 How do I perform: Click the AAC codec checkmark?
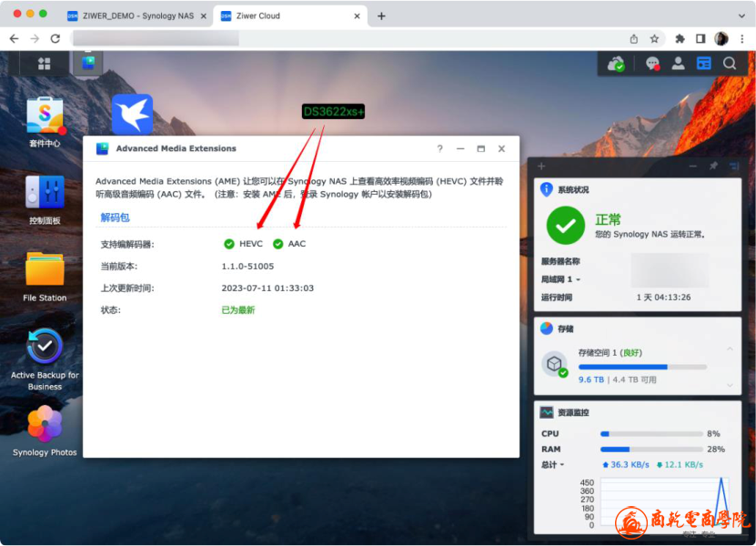[277, 244]
